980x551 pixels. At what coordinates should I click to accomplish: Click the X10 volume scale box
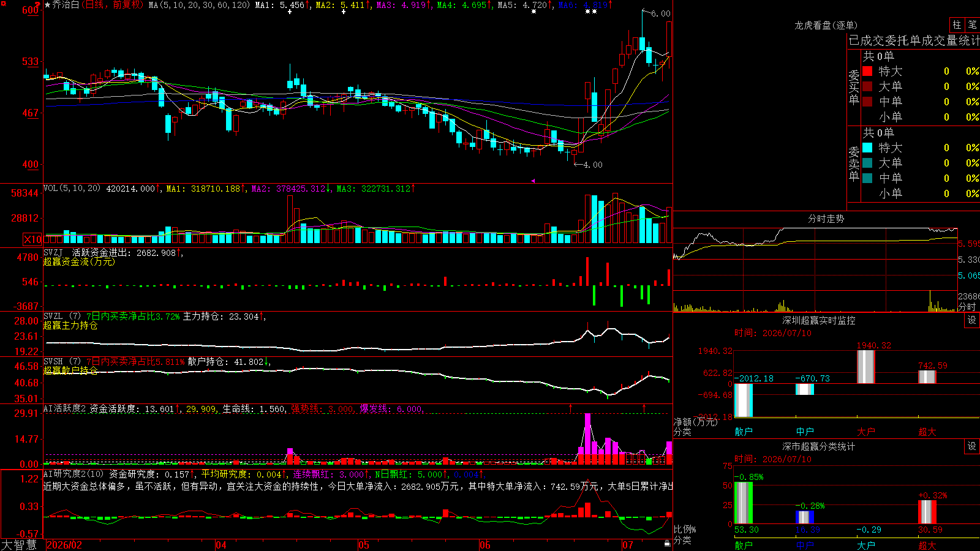click(x=32, y=239)
